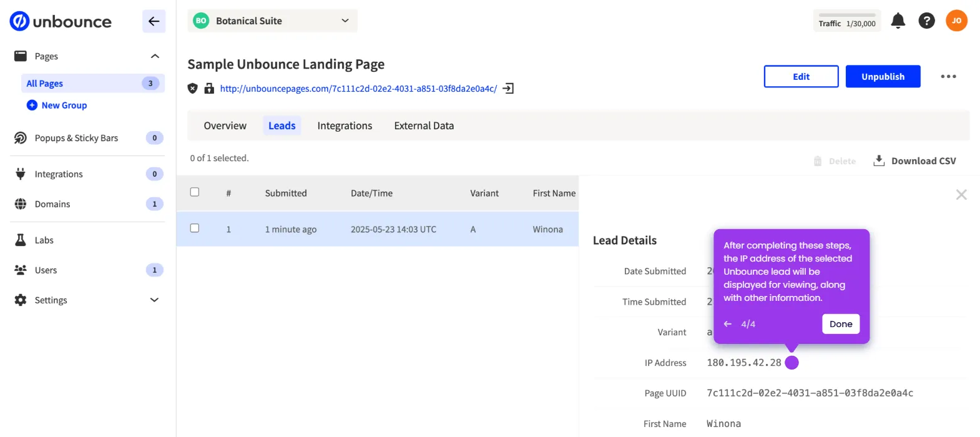980x437 pixels.
Task: Click the BO workspace badge
Action: pos(201,21)
